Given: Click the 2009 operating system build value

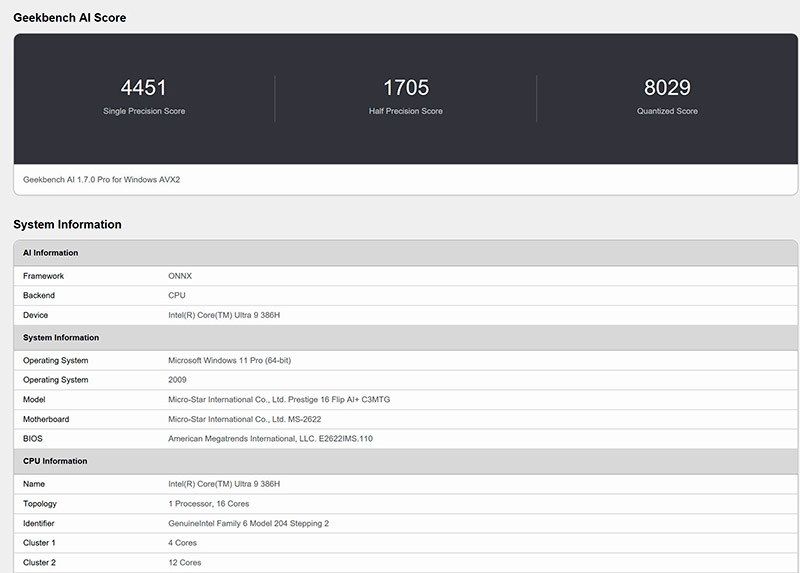Looking at the screenshot, I should point(179,380).
